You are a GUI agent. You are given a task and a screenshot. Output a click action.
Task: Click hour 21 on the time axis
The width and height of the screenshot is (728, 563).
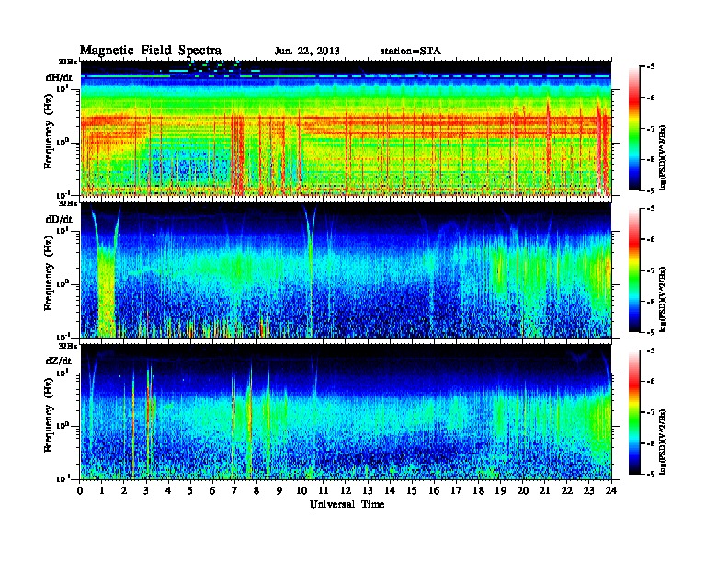[545, 490]
